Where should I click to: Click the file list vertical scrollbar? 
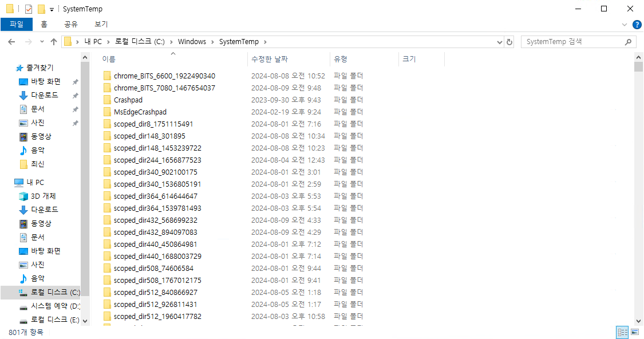(639, 172)
